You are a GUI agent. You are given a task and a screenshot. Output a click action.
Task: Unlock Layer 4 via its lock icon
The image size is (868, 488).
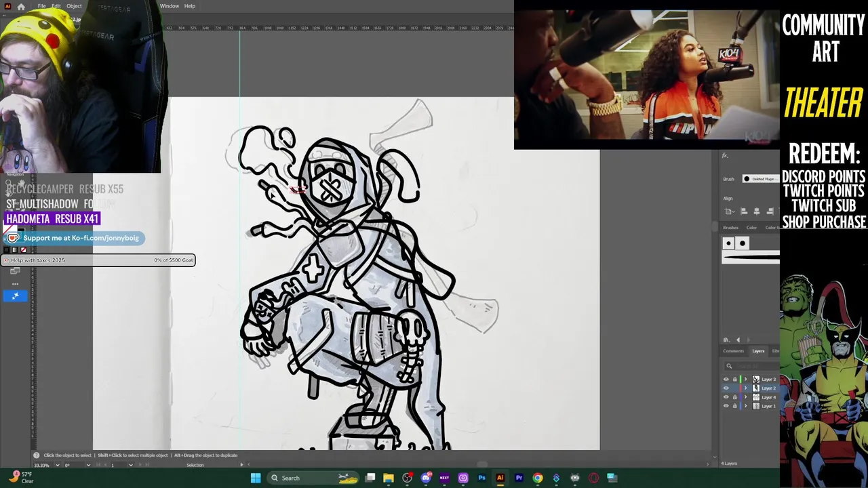tap(734, 397)
